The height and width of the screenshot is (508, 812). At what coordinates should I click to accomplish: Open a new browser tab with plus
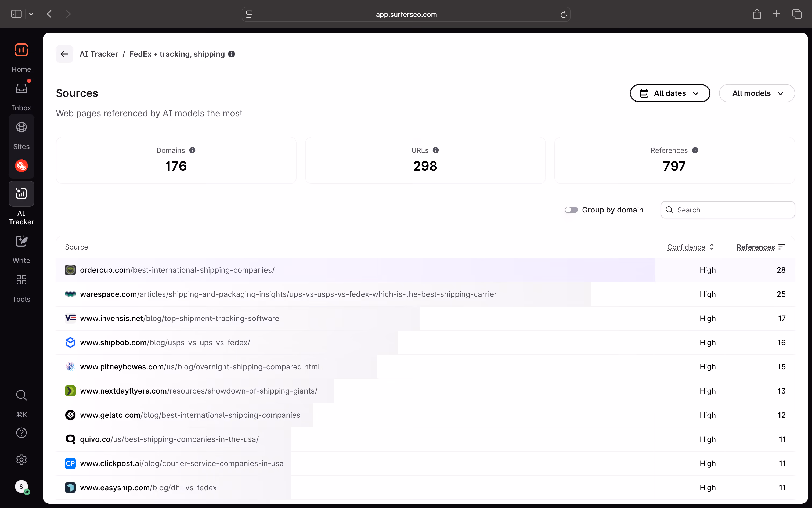776,14
